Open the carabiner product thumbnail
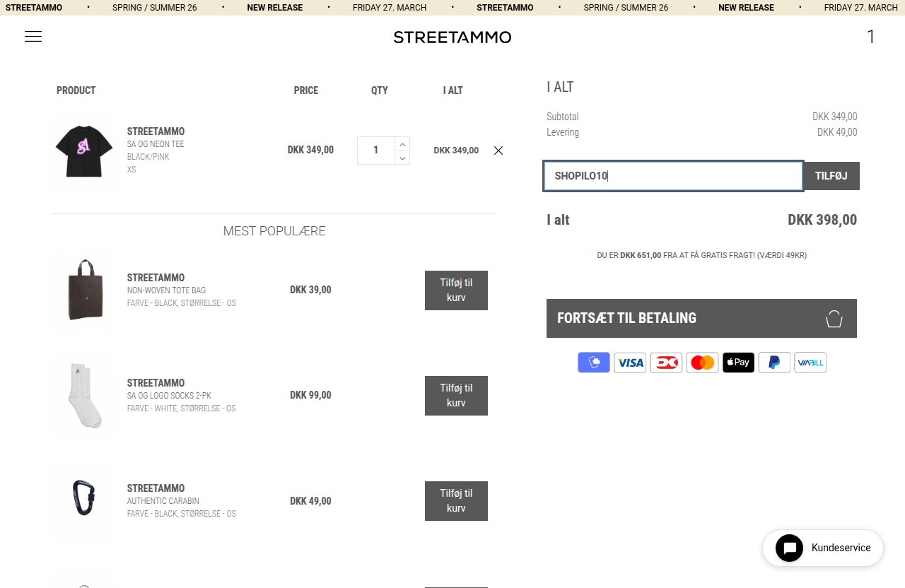The width and height of the screenshot is (905, 588). [84, 501]
